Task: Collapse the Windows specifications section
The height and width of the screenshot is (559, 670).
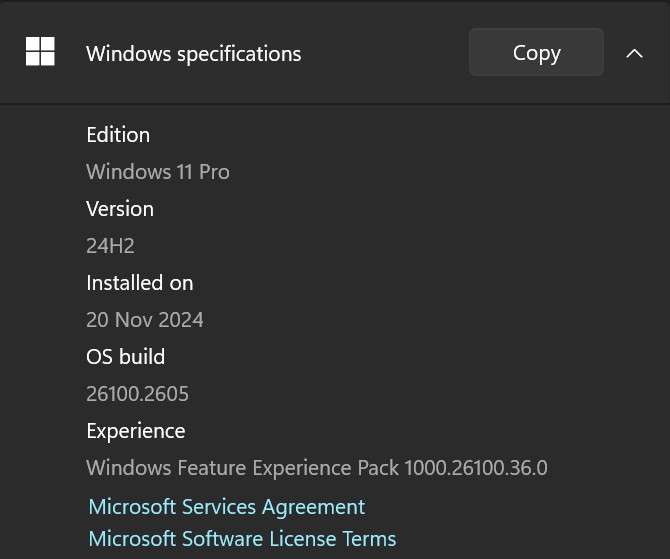Action: point(634,53)
